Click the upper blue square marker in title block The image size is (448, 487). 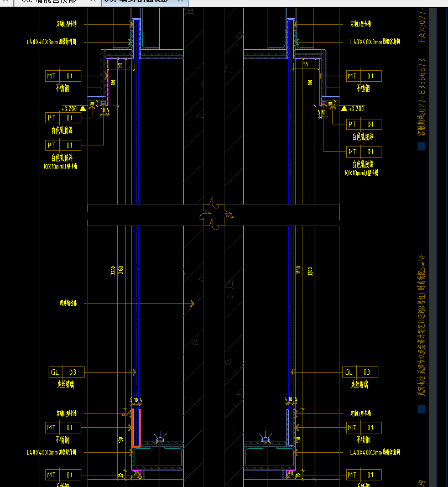pyautogui.click(x=421, y=146)
